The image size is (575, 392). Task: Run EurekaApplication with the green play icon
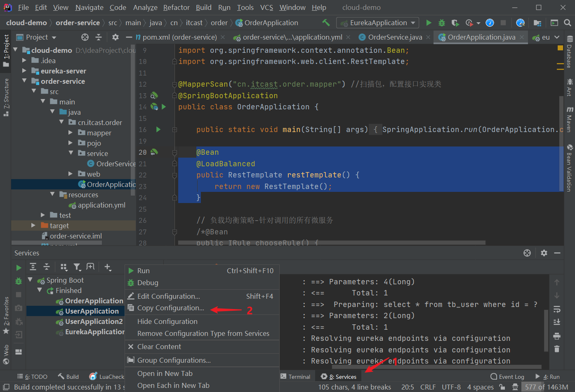tap(429, 23)
